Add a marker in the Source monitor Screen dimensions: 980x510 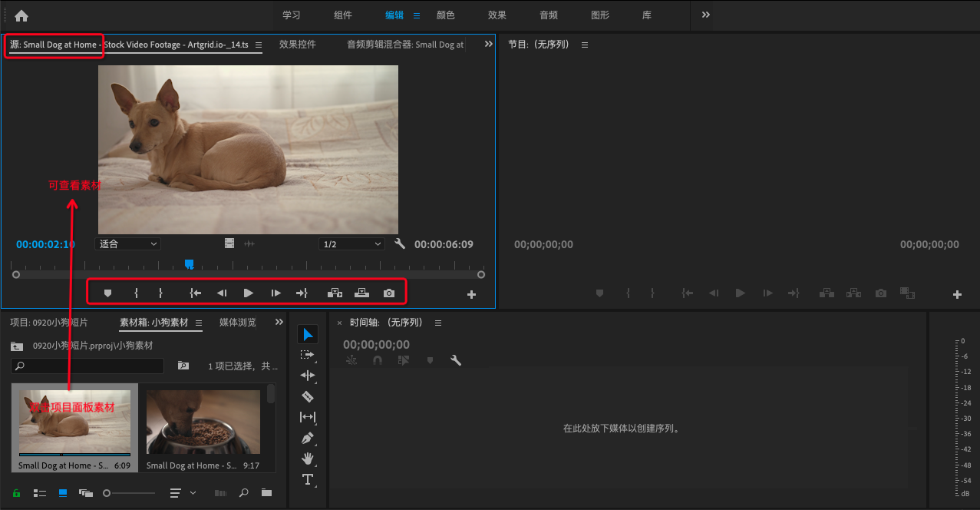click(x=108, y=293)
